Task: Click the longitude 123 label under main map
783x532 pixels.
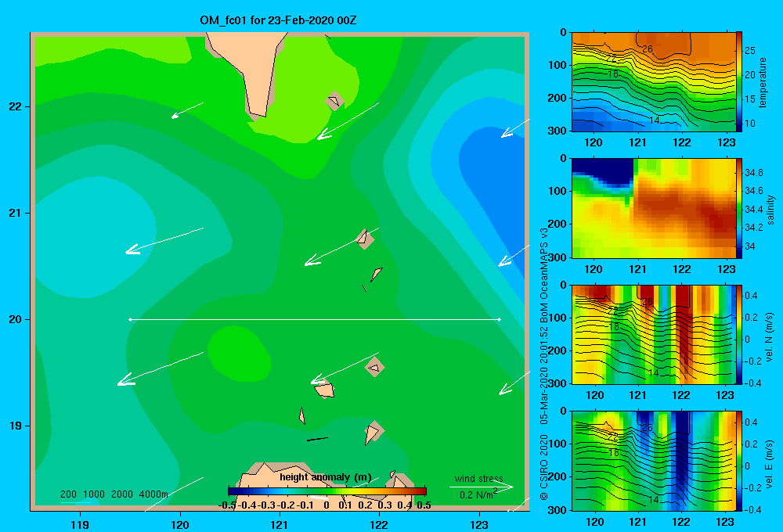Action: point(479,524)
